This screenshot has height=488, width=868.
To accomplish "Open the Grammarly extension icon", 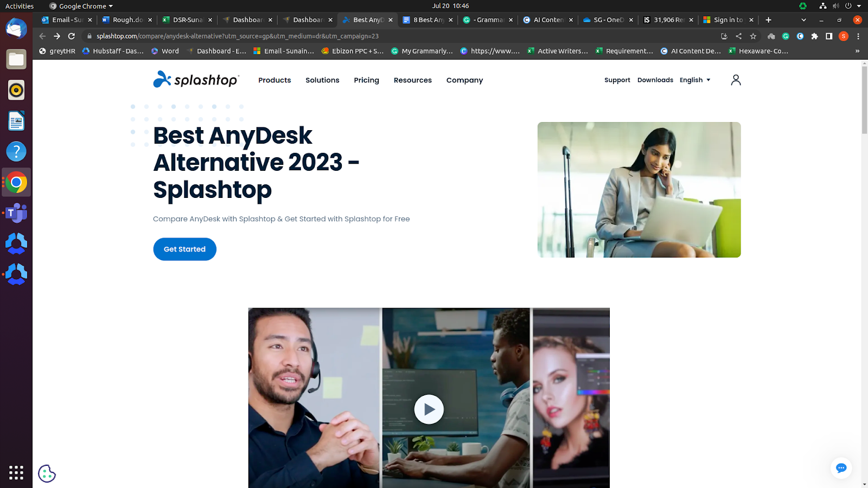I will 785,36.
